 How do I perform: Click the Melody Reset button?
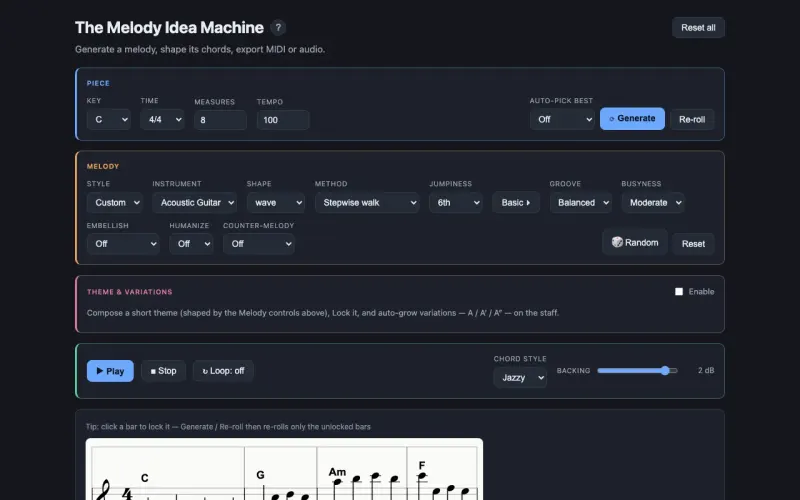coord(693,244)
